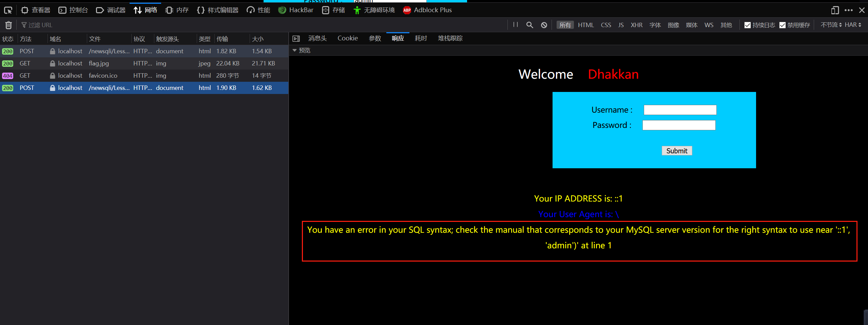Filter requests by CSS

pos(606,25)
